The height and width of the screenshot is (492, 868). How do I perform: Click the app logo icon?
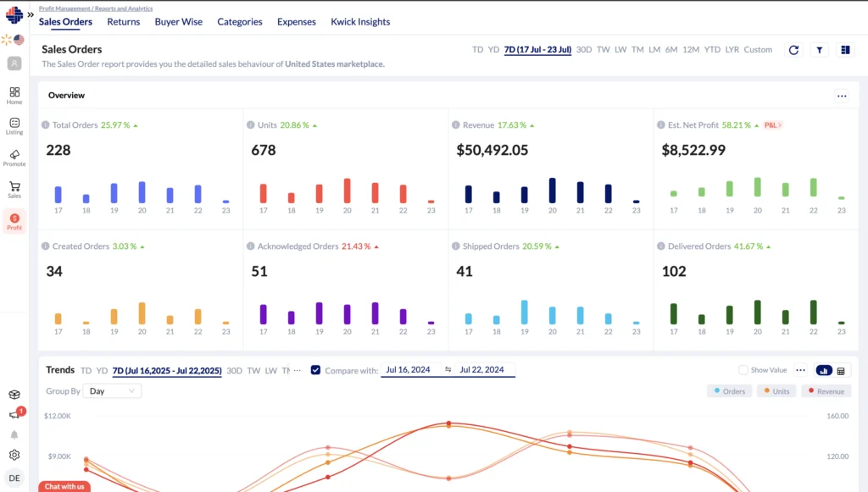pos(14,15)
